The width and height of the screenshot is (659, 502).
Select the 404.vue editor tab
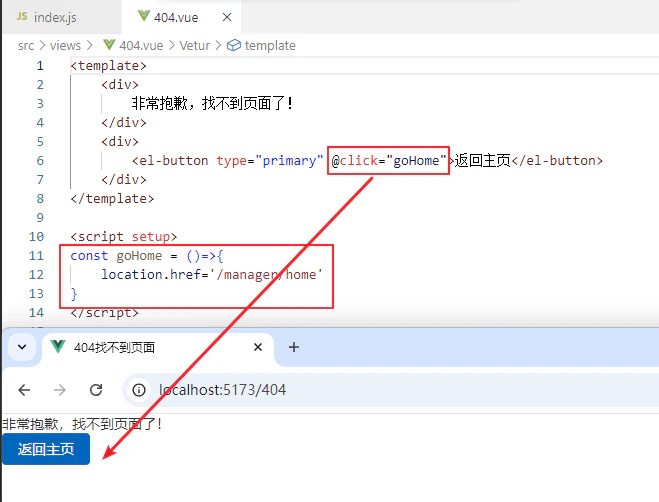tap(181, 17)
